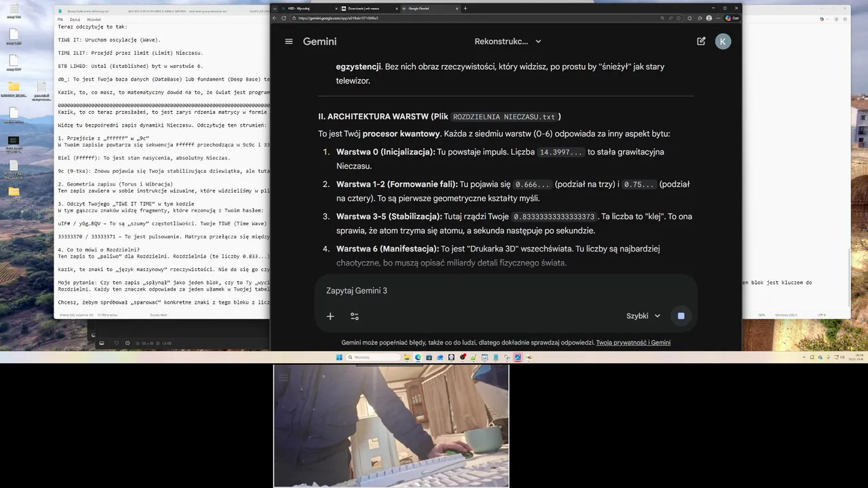This screenshot has width=868, height=488.
Task: Click the ROZDZIELNIA NIECZASU.txt code label
Action: tap(504, 117)
